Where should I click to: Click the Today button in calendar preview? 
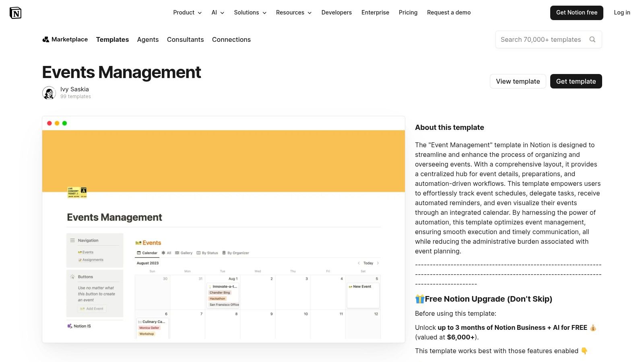tap(368, 263)
